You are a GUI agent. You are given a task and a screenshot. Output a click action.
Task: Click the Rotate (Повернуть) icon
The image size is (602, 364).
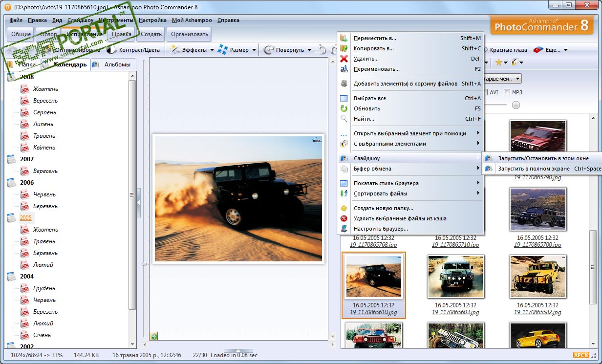coord(269,49)
